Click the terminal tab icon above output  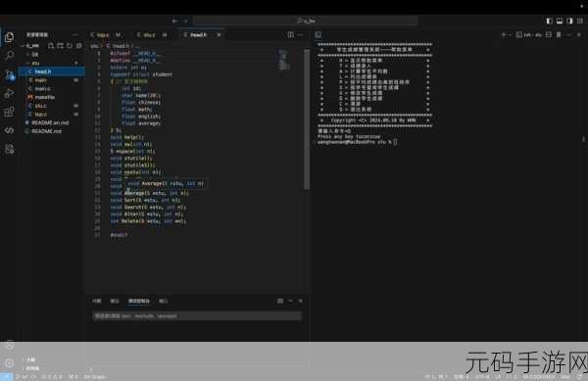(x=318, y=35)
